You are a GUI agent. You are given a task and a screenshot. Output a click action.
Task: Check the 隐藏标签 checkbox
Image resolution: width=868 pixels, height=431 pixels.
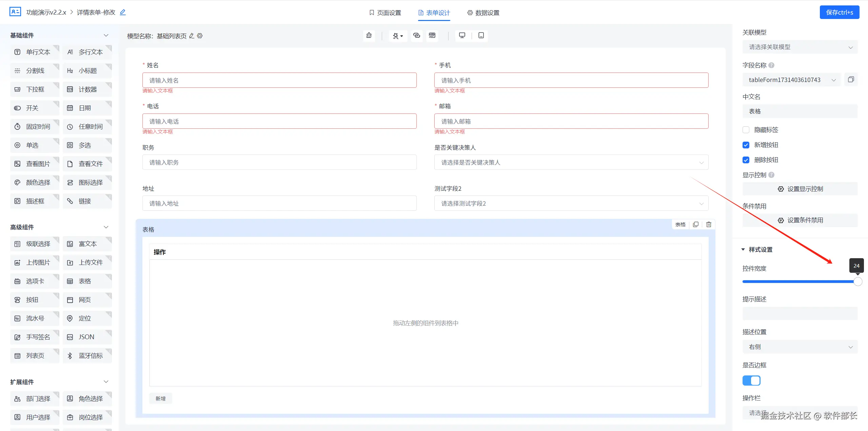click(746, 130)
